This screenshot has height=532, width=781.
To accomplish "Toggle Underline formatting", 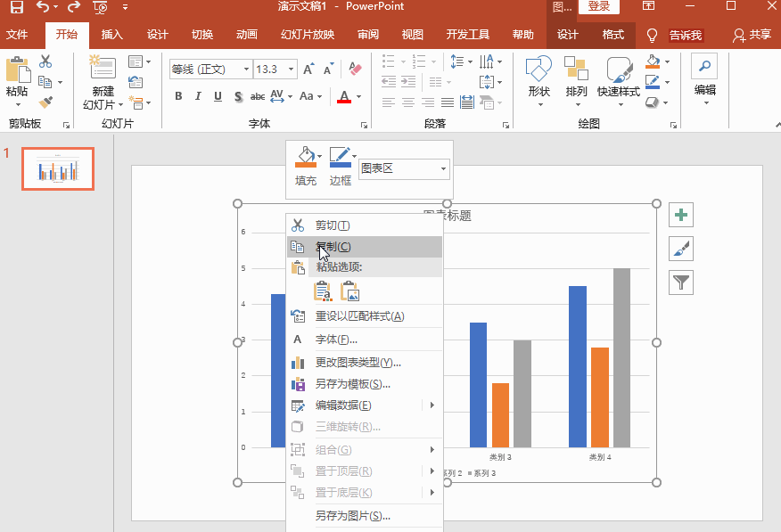I will click(218, 96).
